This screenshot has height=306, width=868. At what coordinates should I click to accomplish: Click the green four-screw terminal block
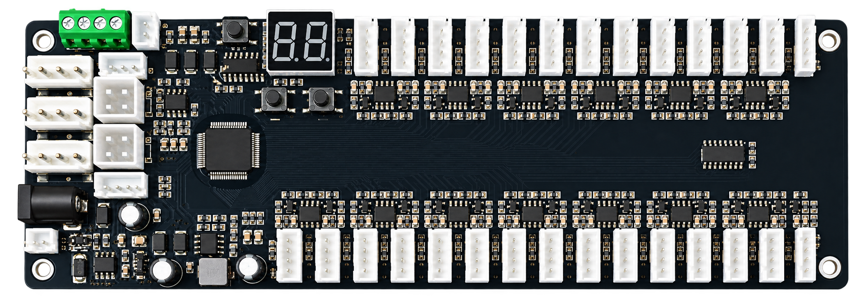pos(95,29)
